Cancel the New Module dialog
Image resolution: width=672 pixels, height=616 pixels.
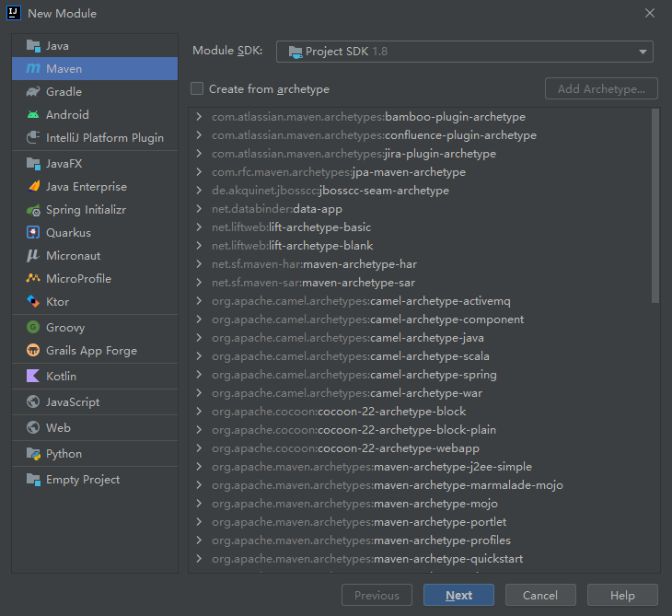(x=540, y=595)
